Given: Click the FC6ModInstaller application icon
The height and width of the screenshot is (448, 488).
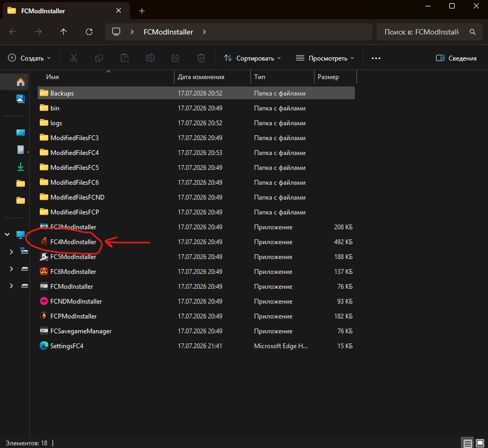Looking at the screenshot, I should (x=44, y=271).
